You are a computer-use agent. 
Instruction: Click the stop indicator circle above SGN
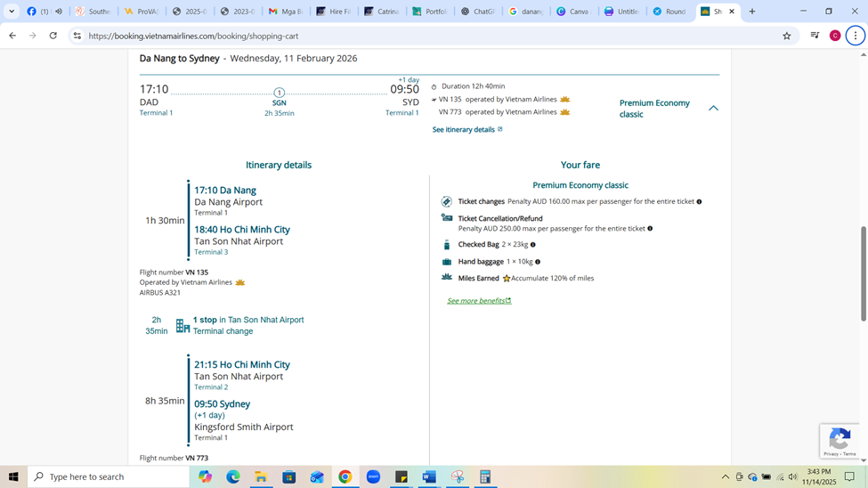pyautogui.click(x=279, y=93)
